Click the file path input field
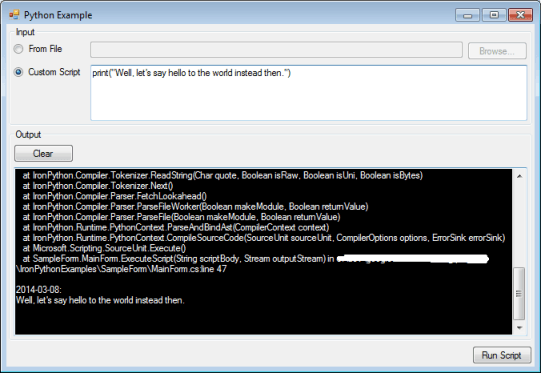This screenshot has width=541, height=373. click(x=276, y=50)
